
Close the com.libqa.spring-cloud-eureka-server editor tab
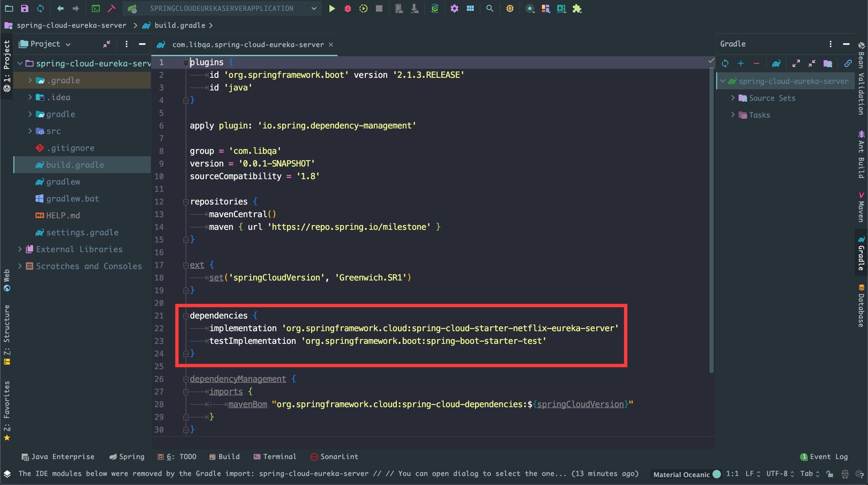pyautogui.click(x=331, y=45)
